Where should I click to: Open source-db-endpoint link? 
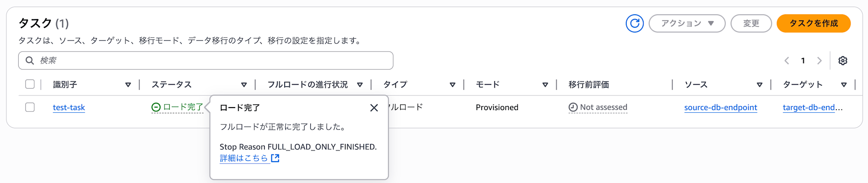point(720,108)
